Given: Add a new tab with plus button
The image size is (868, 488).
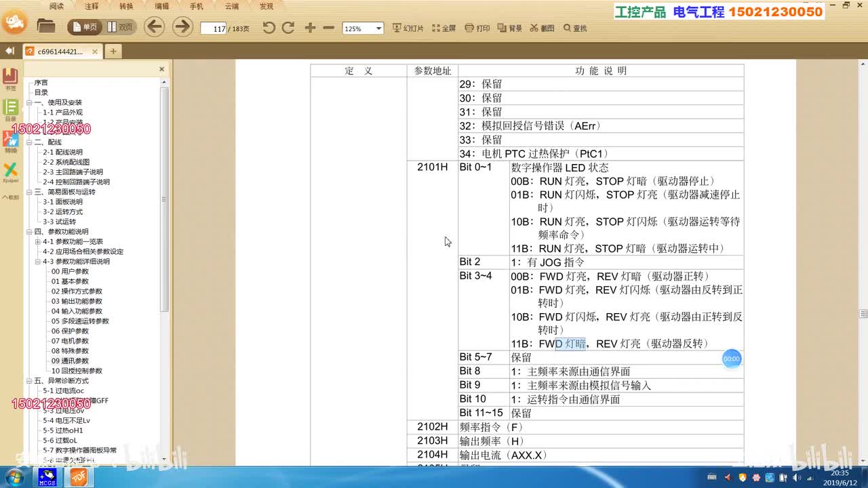Looking at the screenshot, I should (113, 51).
